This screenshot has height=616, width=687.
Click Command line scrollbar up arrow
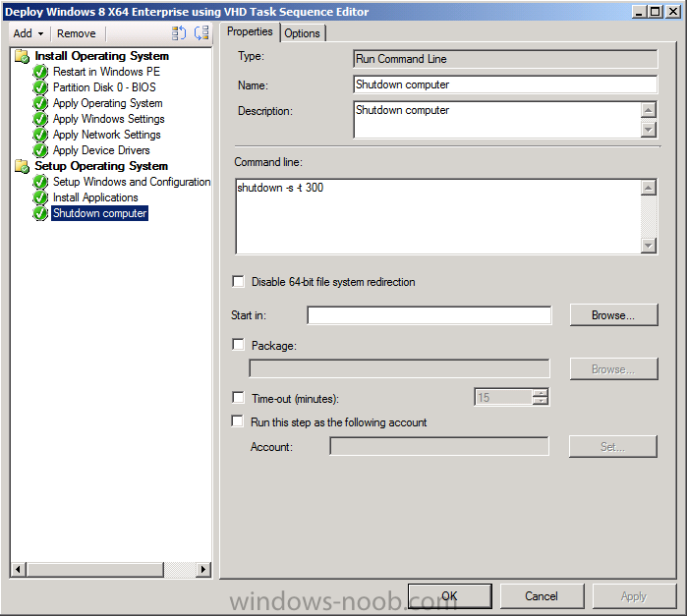coord(649,188)
